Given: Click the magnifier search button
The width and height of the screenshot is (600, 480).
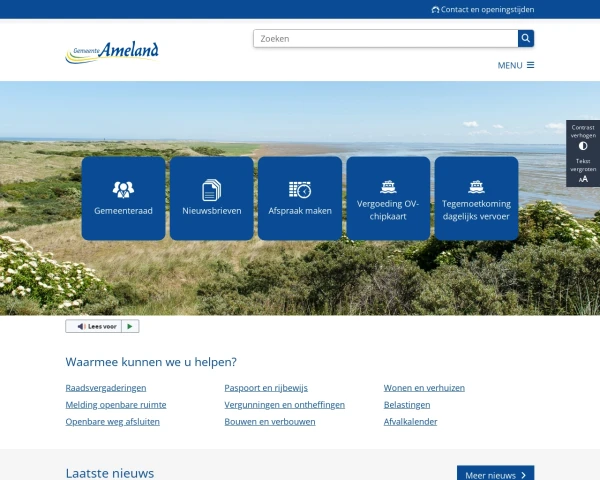Looking at the screenshot, I should click(526, 39).
